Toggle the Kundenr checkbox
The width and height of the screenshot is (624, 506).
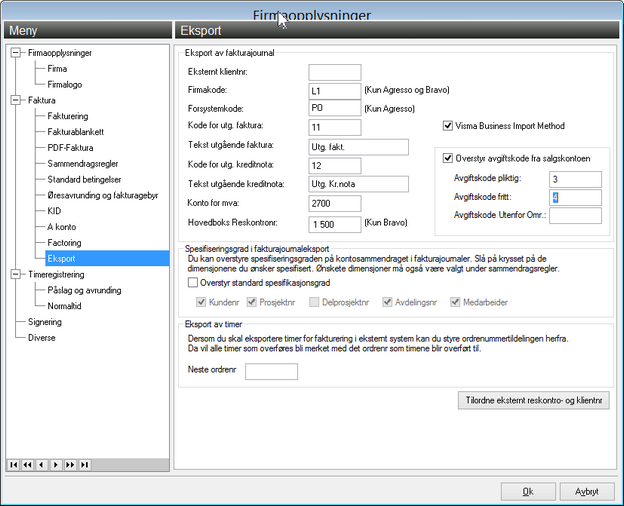(x=201, y=302)
